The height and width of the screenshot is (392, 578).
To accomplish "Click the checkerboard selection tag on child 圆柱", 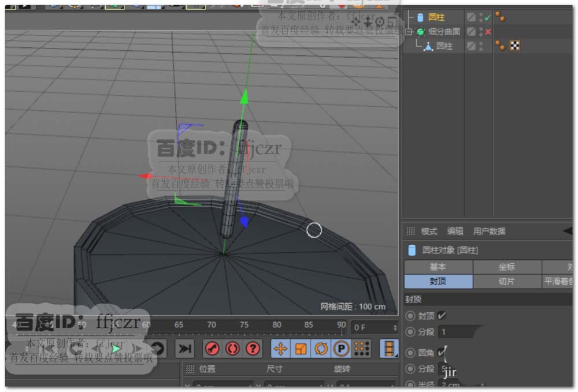I will click(x=514, y=46).
